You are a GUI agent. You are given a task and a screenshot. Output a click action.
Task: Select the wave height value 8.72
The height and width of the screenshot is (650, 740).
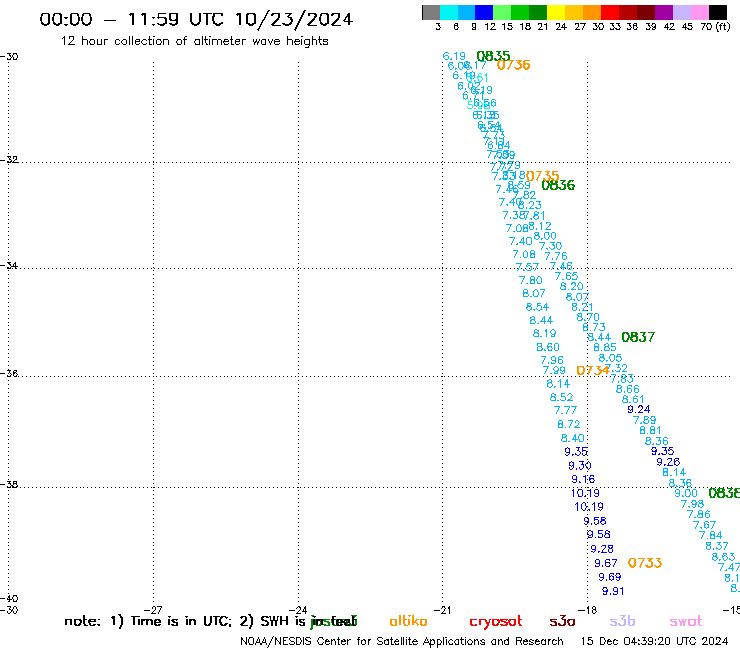tap(569, 424)
